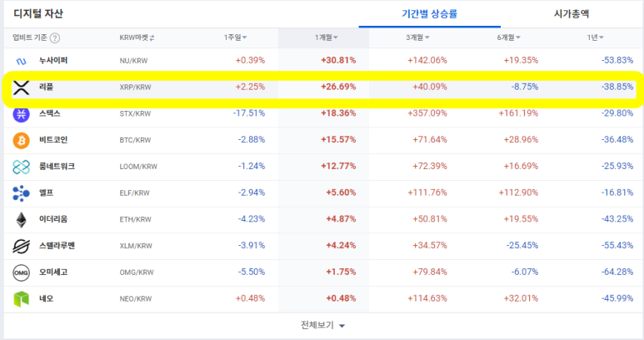Click the 업비트 기준 label
The image size is (644, 340).
pos(29,37)
